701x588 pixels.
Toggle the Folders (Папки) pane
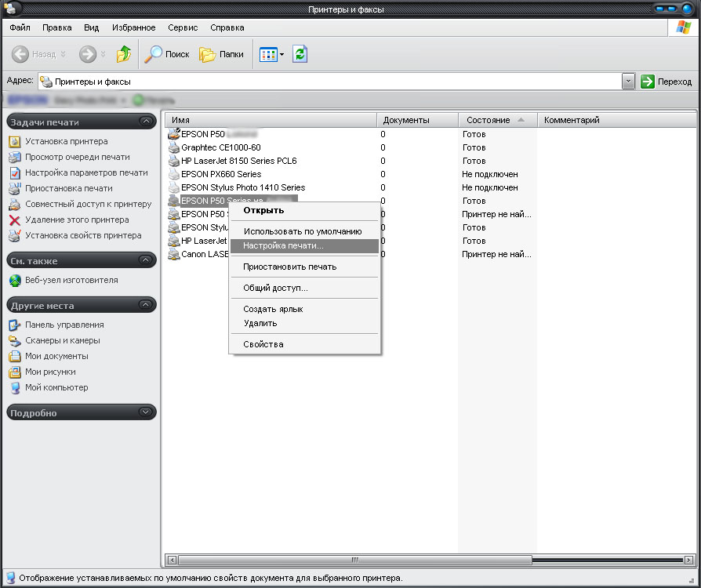222,54
